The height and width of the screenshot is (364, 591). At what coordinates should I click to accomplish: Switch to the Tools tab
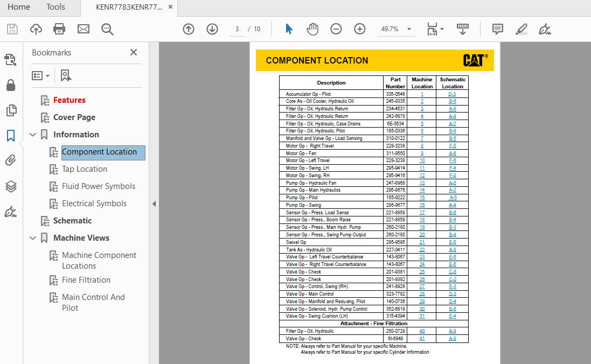tap(55, 7)
